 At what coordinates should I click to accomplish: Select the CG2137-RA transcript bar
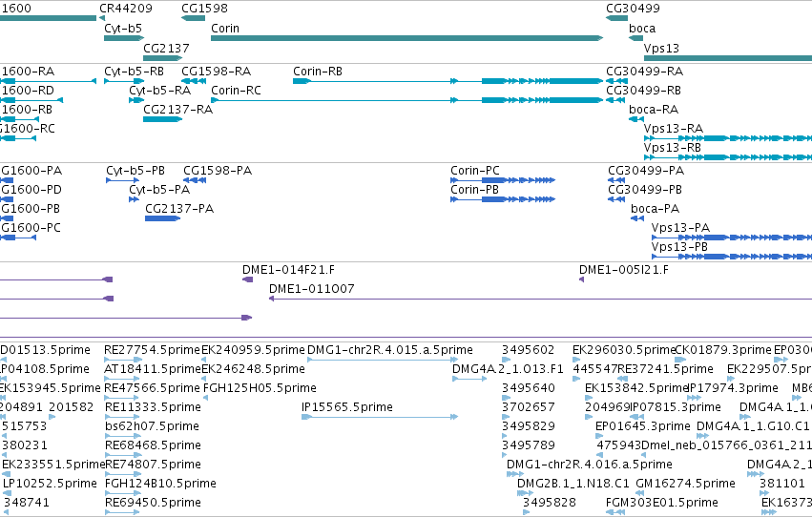(162, 119)
